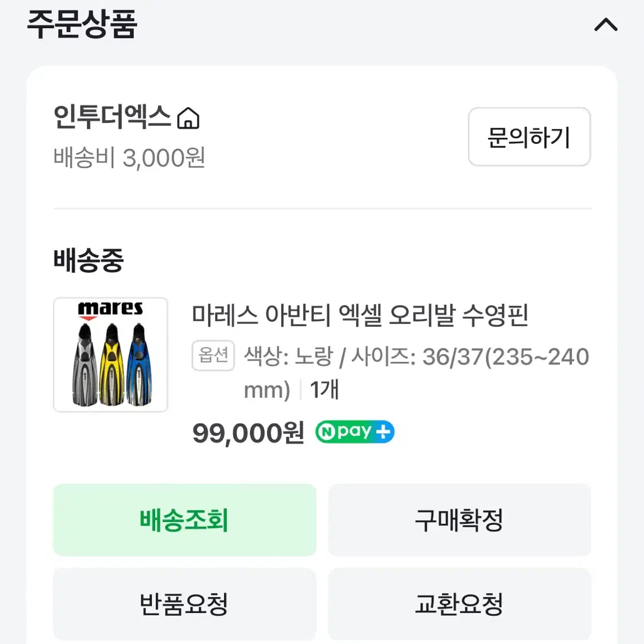Tap the gray fins in the product image
644x644 pixels.
coord(85,364)
